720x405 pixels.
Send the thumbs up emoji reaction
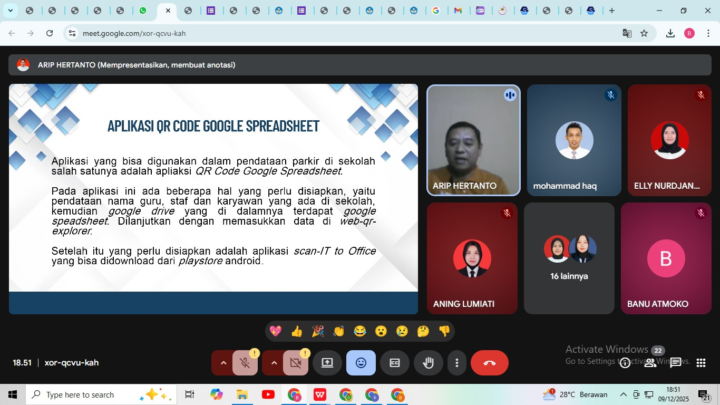297,331
